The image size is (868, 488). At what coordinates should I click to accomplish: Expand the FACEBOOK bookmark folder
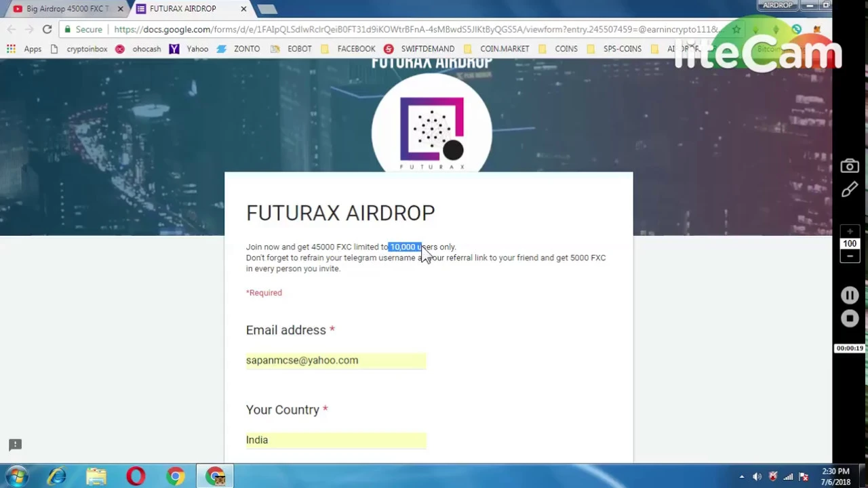tap(348, 49)
